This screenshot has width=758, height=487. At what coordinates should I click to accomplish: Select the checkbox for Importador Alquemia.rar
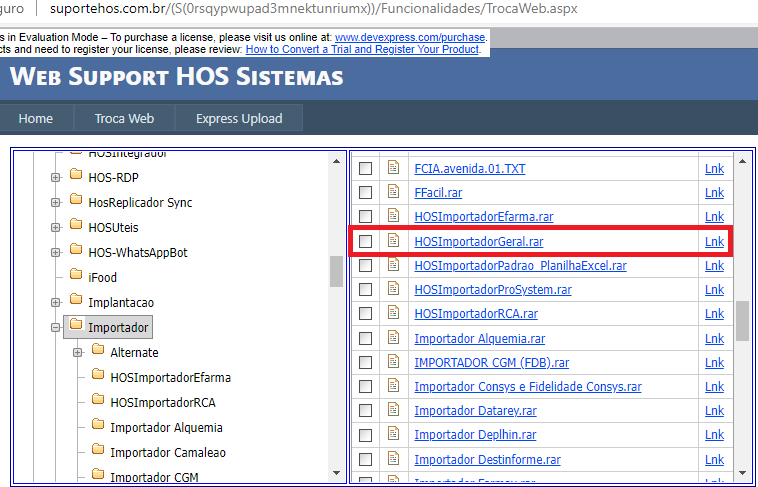366,338
